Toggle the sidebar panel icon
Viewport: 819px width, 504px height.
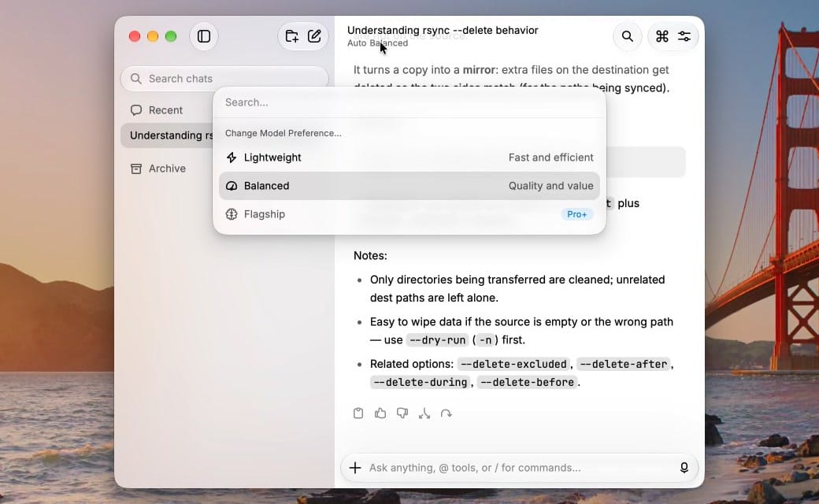click(x=204, y=36)
